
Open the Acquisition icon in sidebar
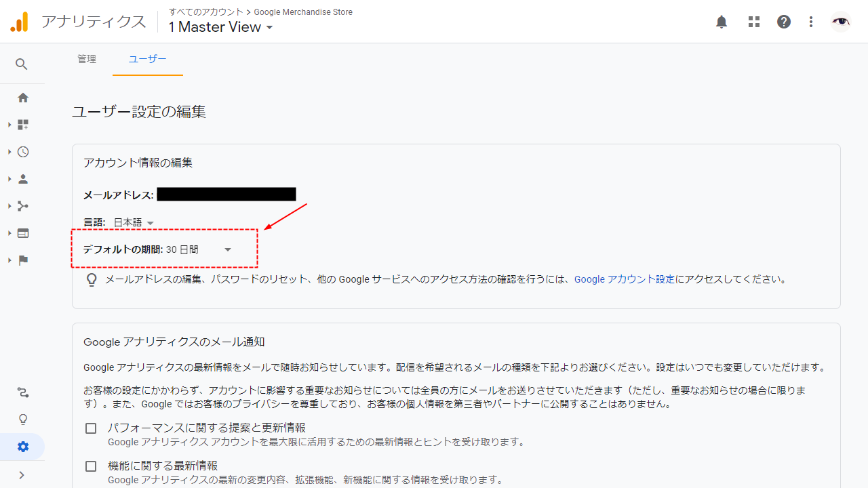[23, 206]
